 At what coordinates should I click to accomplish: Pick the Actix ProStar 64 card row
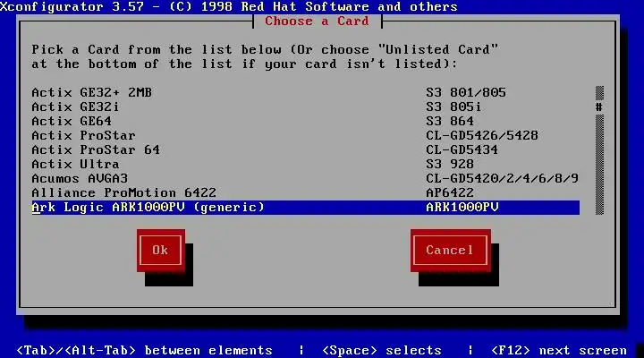pyautogui.click(x=306, y=150)
